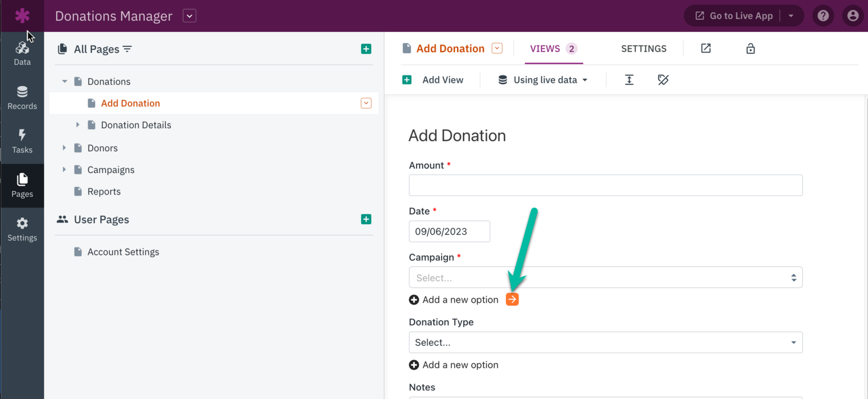Click the Go to Live App button

[734, 16]
